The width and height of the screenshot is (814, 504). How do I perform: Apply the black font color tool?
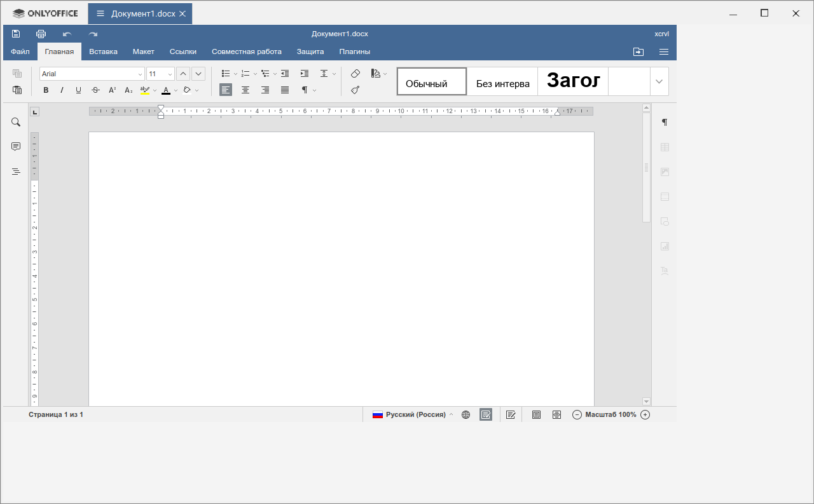pyautogui.click(x=166, y=90)
